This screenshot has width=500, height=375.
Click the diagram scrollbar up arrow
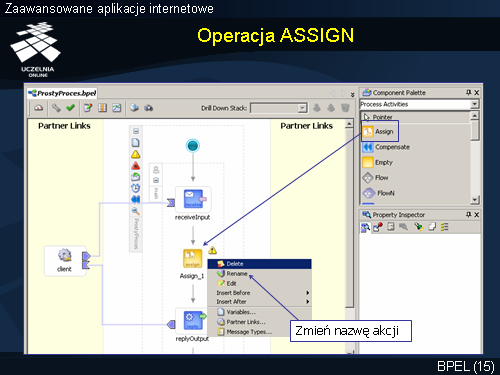pyautogui.click(x=349, y=124)
